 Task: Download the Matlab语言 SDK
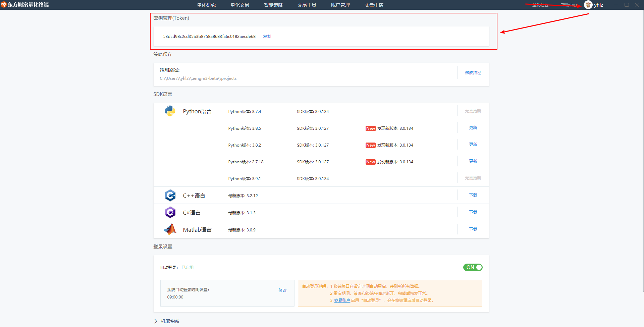point(473,229)
